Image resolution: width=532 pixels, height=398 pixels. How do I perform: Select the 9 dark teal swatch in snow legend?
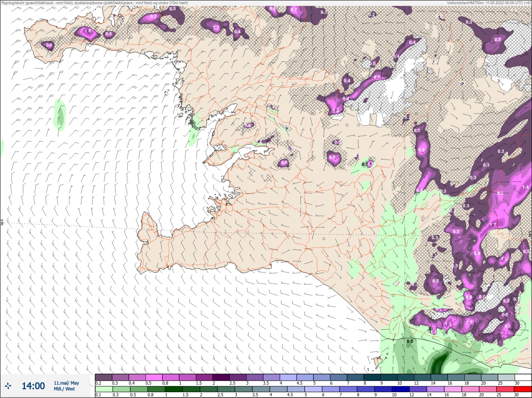pos(389,377)
